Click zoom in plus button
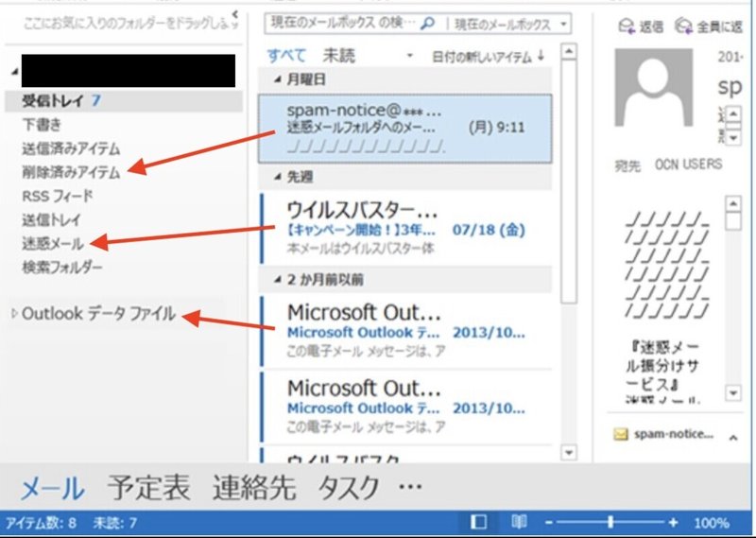The width and height of the screenshot is (756, 538). tap(674, 523)
